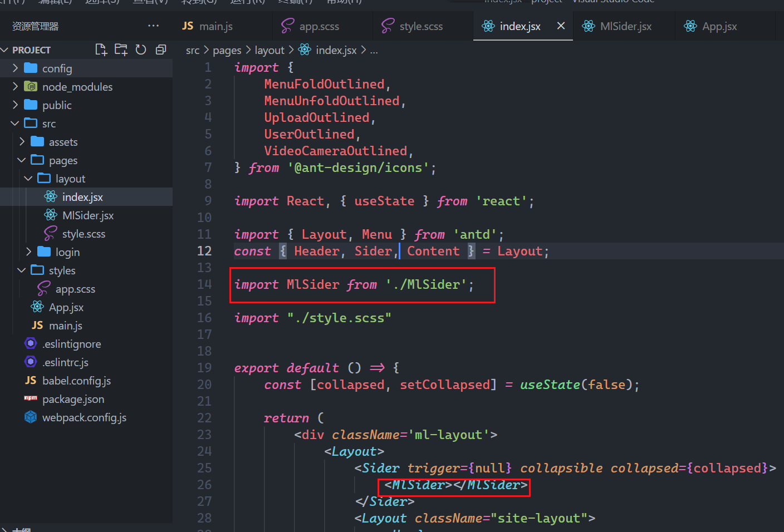The image size is (784, 532).
Task: Click 'index.jsx' in the breadcrumb path
Action: click(336, 50)
